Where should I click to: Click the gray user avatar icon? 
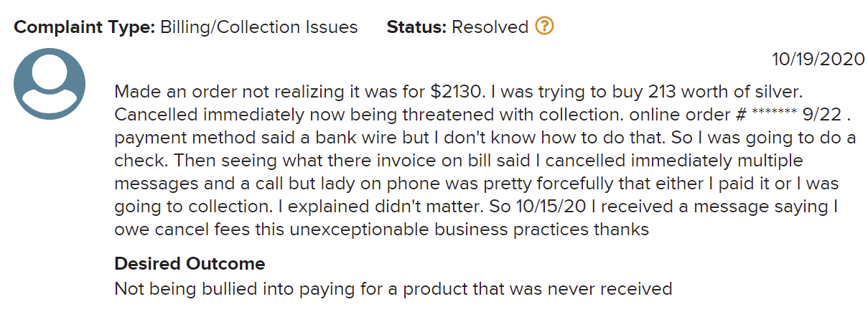click(x=50, y=83)
